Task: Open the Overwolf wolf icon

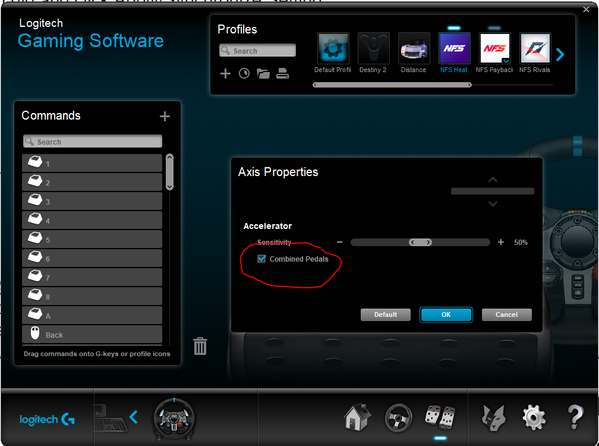Action: click(x=493, y=418)
